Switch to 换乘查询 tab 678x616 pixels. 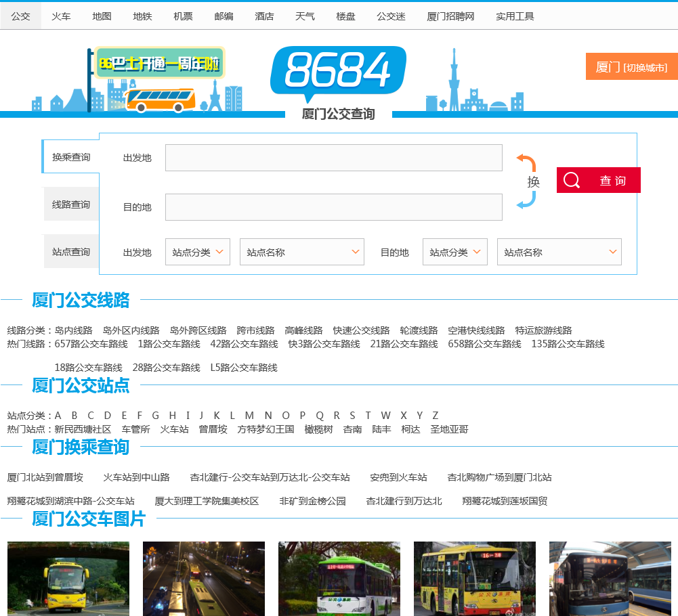tap(71, 157)
